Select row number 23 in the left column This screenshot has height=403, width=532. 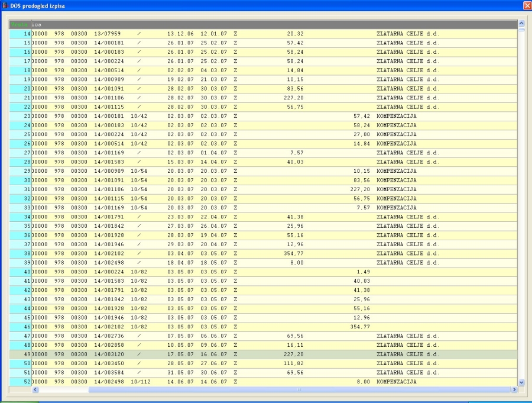click(x=21, y=116)
